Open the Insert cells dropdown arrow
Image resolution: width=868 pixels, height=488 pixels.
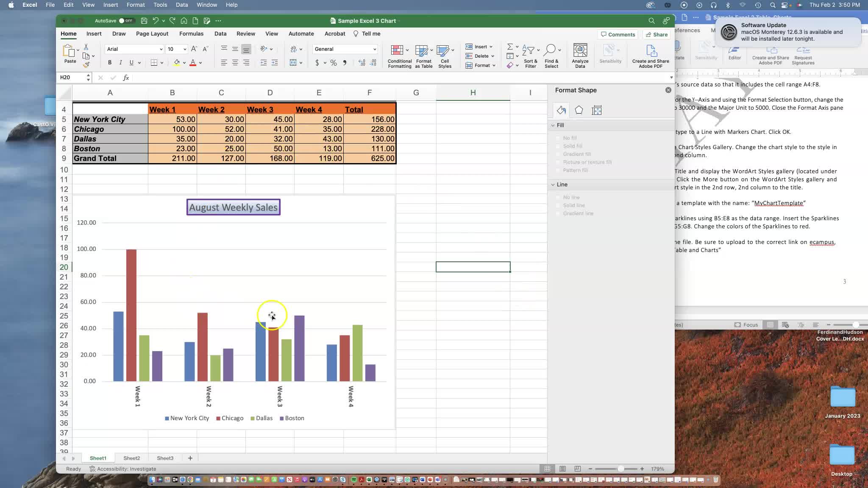click(x=491, y=47)
